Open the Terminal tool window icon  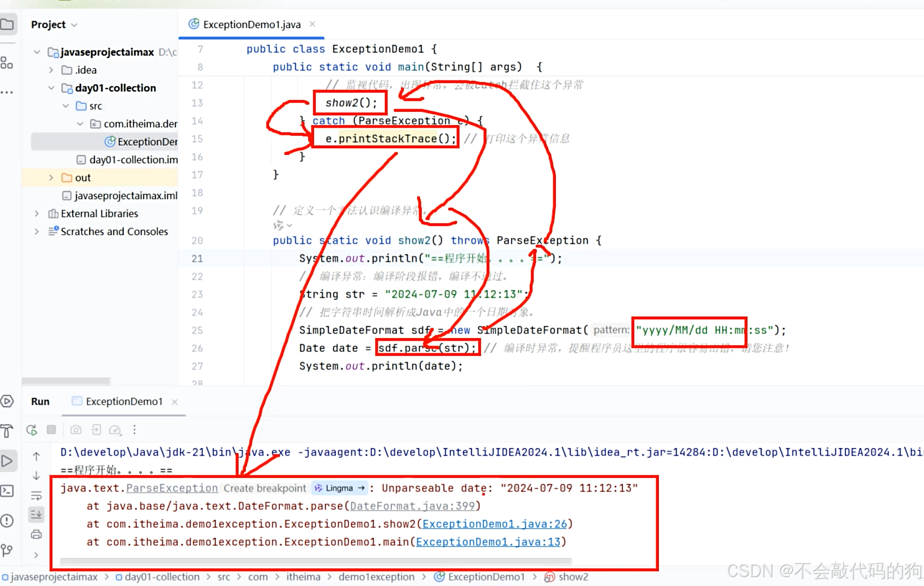[x=7, y=491]
